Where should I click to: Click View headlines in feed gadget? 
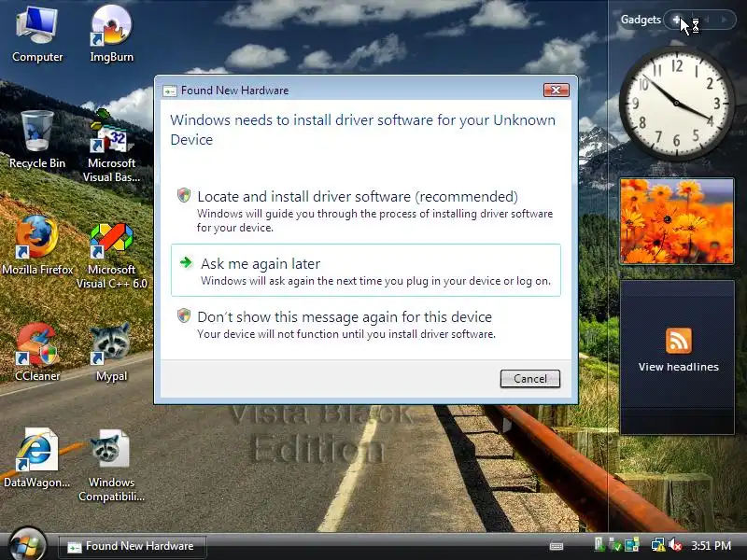pos(679,367)
